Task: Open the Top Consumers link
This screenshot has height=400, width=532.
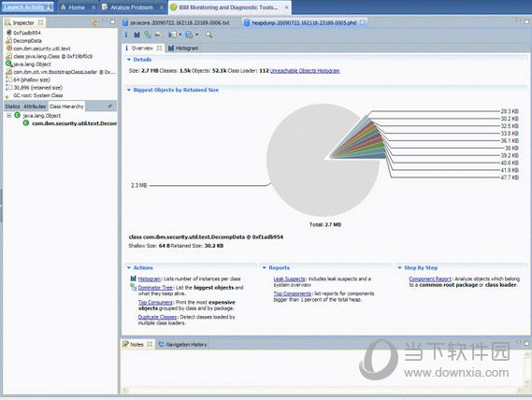Action: pyautogui.click(x=155, y=302)
